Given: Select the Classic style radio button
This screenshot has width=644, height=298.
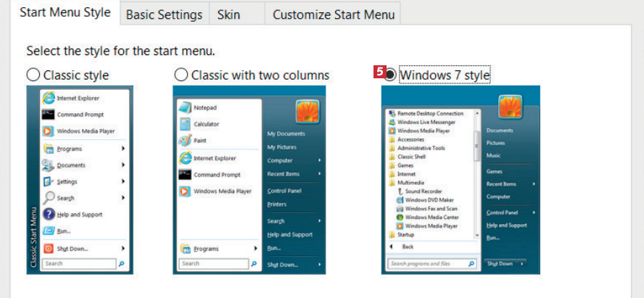Looking at the screenshot, I should click(x=33, y=75).
